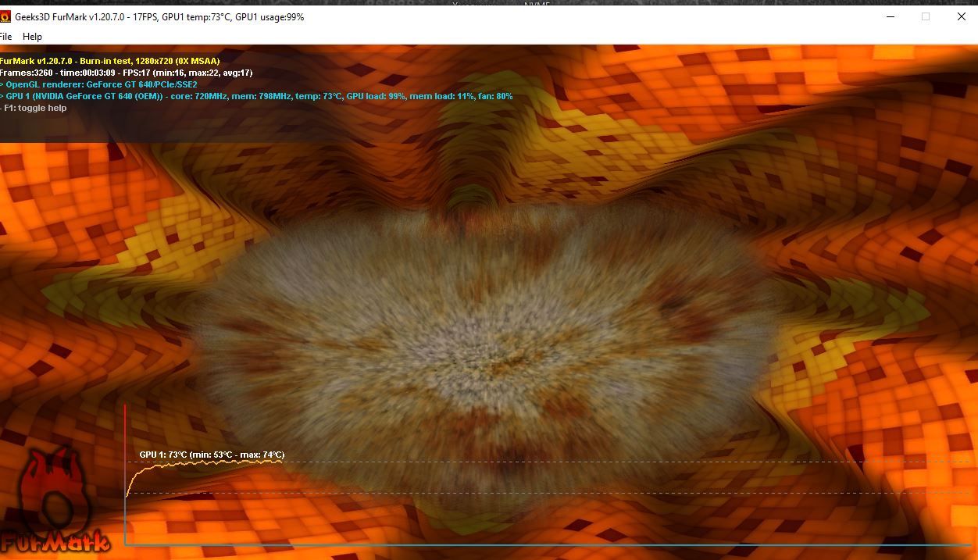Click the FurMark app icon in title bar
The width and height of the screenshot is (978, 560).
[5, 16]
